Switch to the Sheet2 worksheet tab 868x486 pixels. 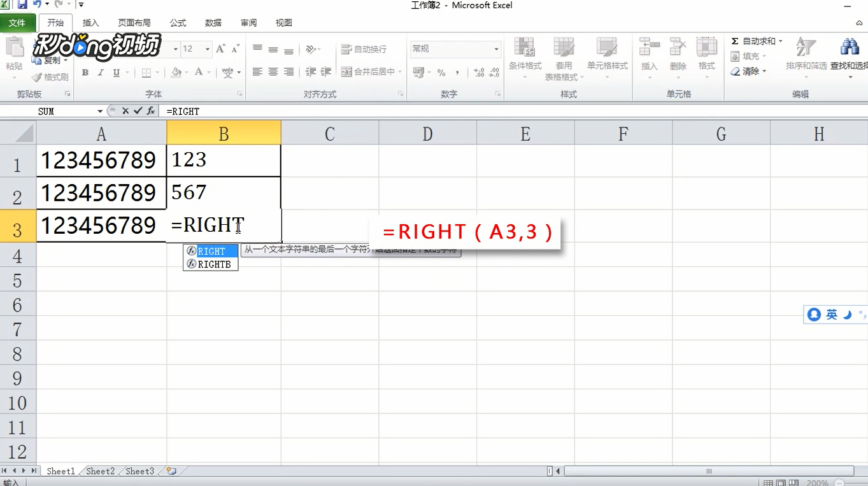(101, 471)
